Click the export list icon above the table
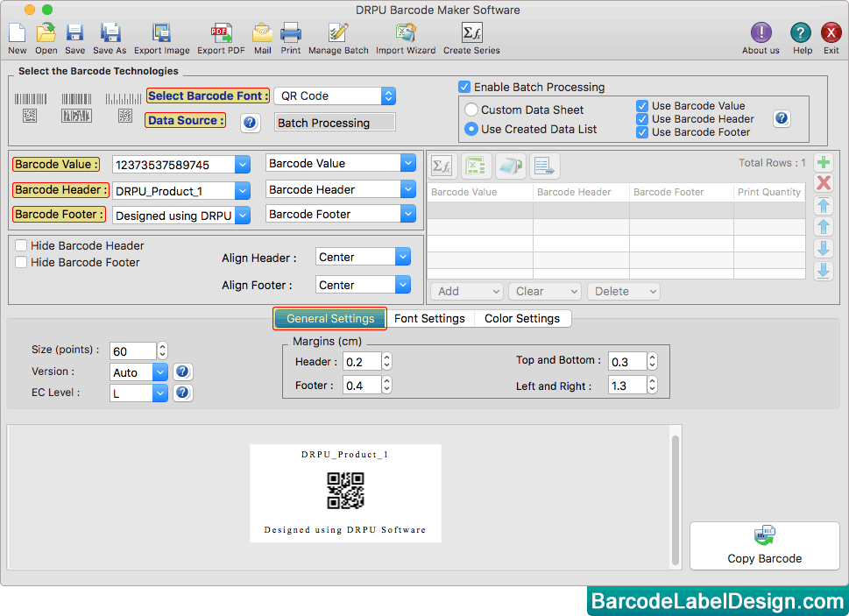 pyautogui.click(x=543, y=166)
